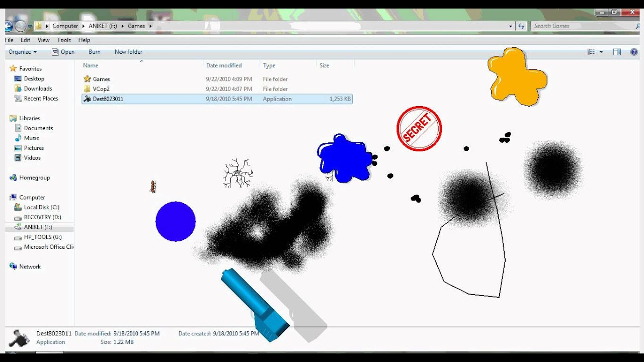Viewport: 644px width, 362px height.
Task: Toggle the preview pane icon
Action: tap(617, 52)
